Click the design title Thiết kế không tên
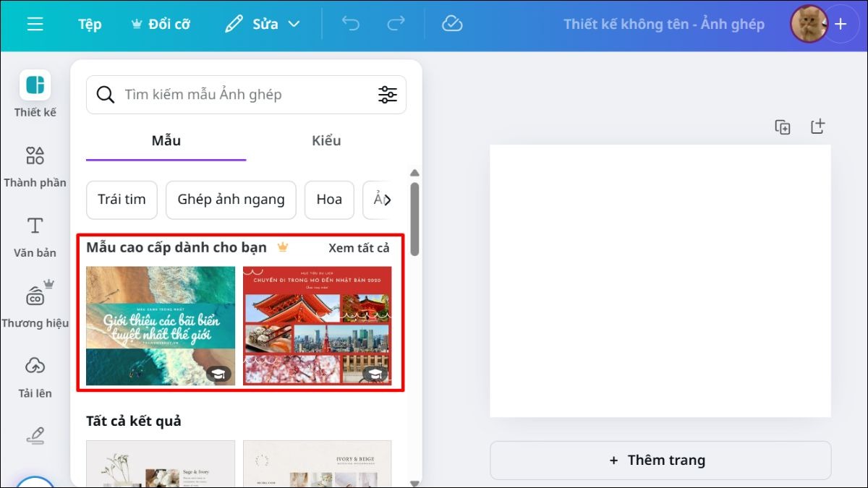The height and width of the screenshot is (488, 868). [x=664, y=24]
